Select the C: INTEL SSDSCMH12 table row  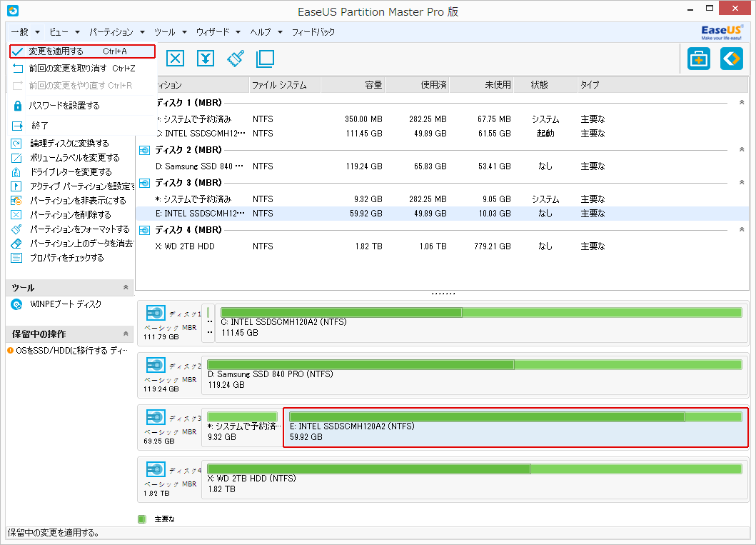tap(442, 134)
